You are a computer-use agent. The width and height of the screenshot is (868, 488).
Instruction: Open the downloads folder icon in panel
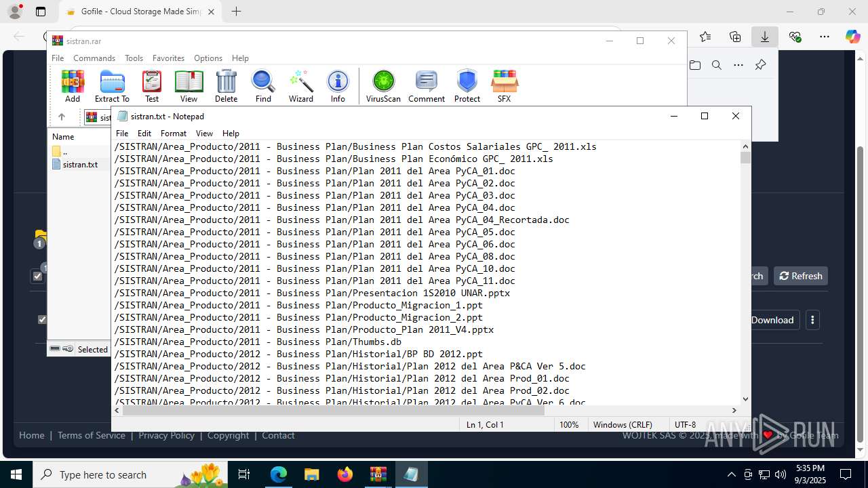[695, 65]
